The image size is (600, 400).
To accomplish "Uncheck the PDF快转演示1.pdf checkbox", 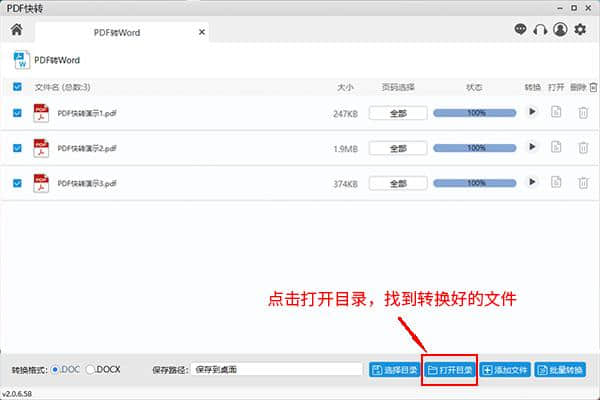I will coord(17,113).
